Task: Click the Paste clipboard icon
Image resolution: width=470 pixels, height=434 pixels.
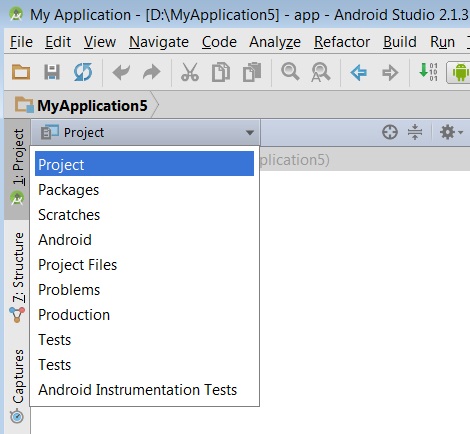Action: 252,72
